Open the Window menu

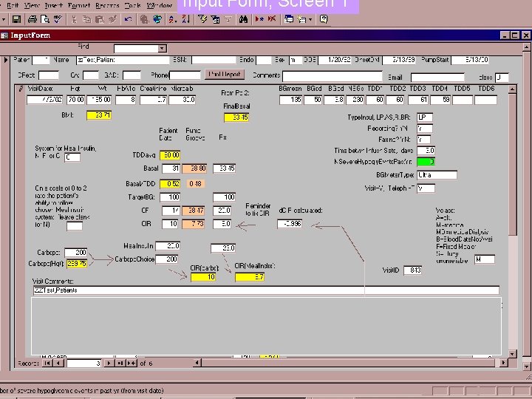160,5
